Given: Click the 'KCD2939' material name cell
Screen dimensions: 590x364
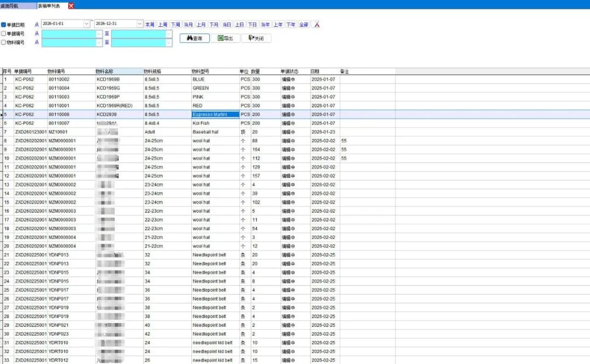Looking at the screenshot, I should (119, 114).
